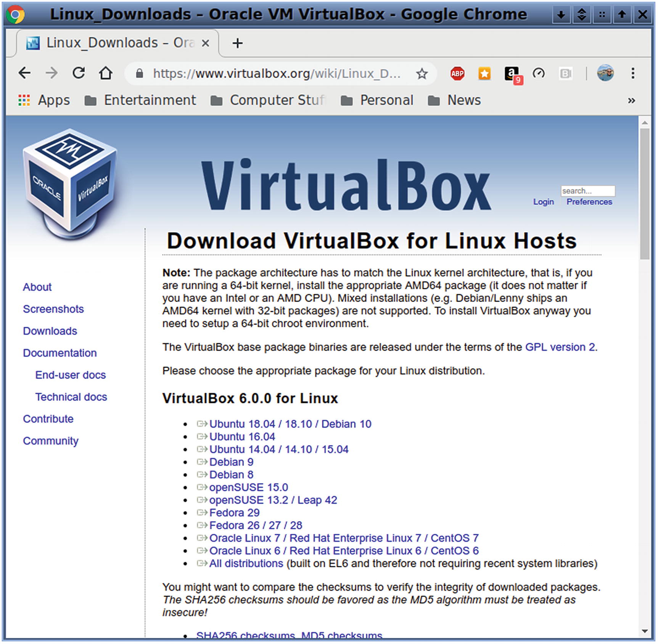
Task: Open Chrome's three-dot menu
Action: [632, 73]
